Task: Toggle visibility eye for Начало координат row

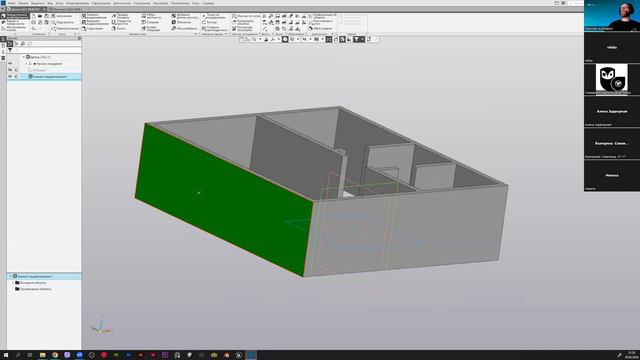Action: pyautogui.click(x=10, y=64)
